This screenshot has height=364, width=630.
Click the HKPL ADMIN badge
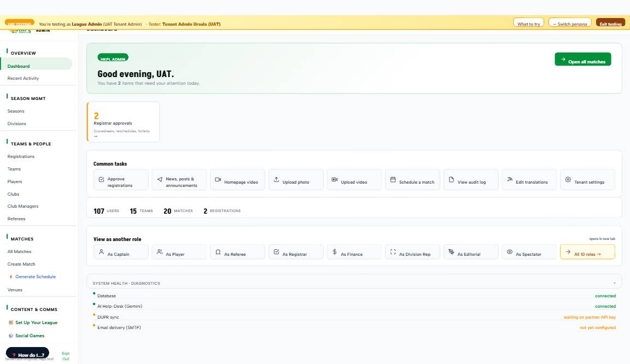113,58
